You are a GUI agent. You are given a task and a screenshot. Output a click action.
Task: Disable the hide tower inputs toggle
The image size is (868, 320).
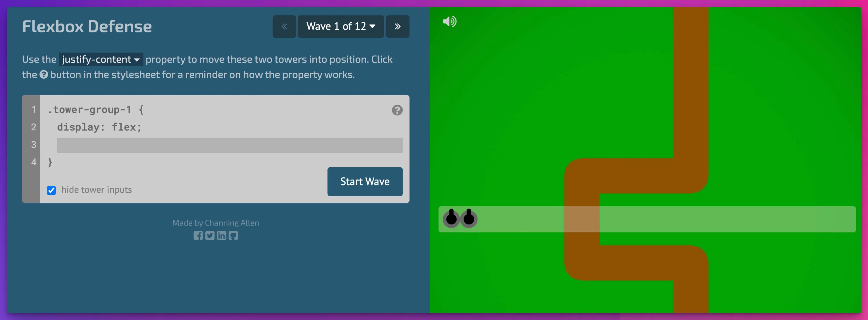pyautogui.click(x=52, y=190)
